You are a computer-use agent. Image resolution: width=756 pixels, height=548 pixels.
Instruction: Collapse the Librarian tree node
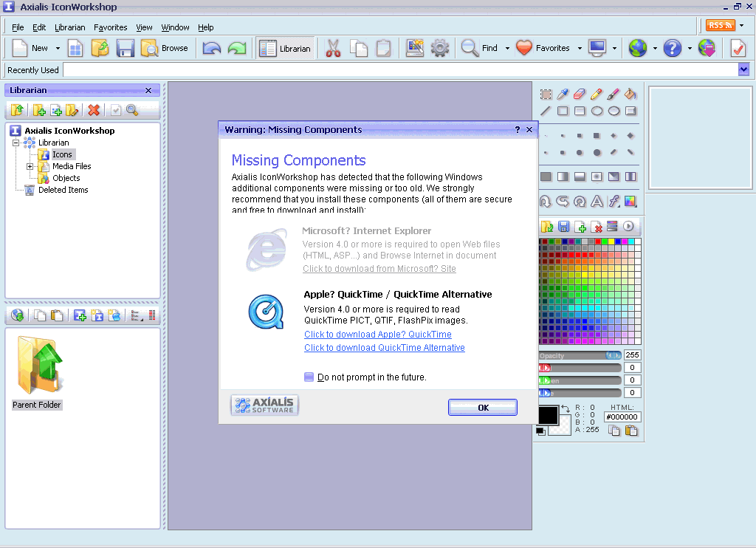[16, 143]
